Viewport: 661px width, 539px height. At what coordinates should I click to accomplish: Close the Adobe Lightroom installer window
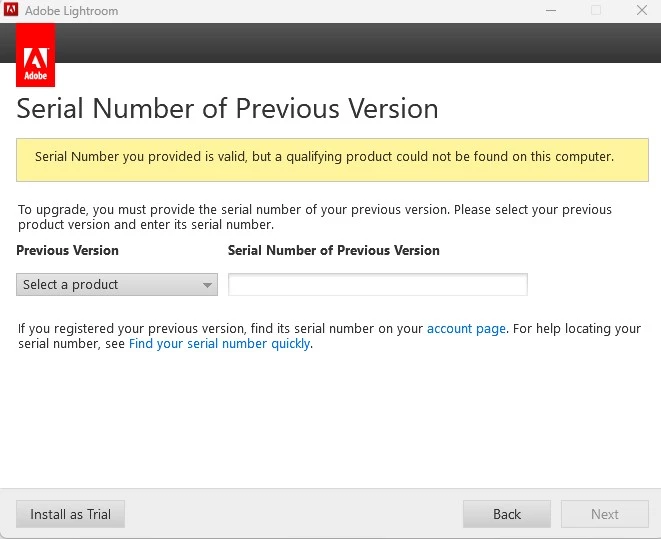[x=642, y=11]
